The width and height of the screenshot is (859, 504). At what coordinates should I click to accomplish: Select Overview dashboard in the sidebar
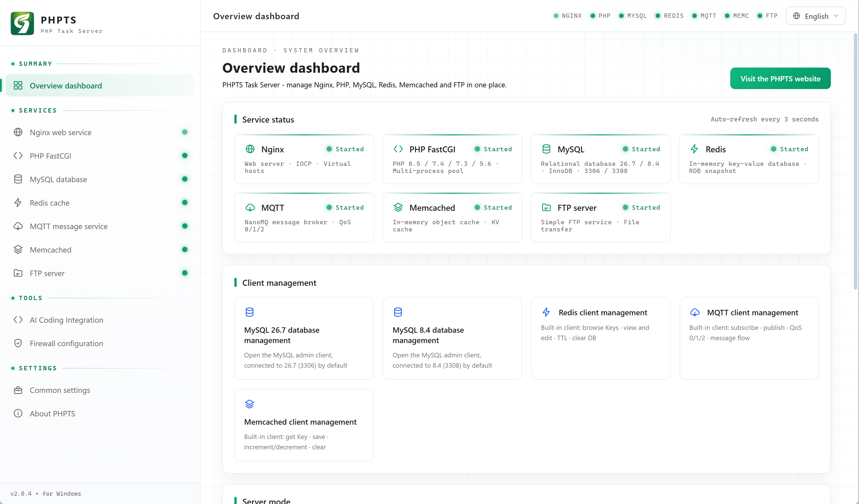100,85
